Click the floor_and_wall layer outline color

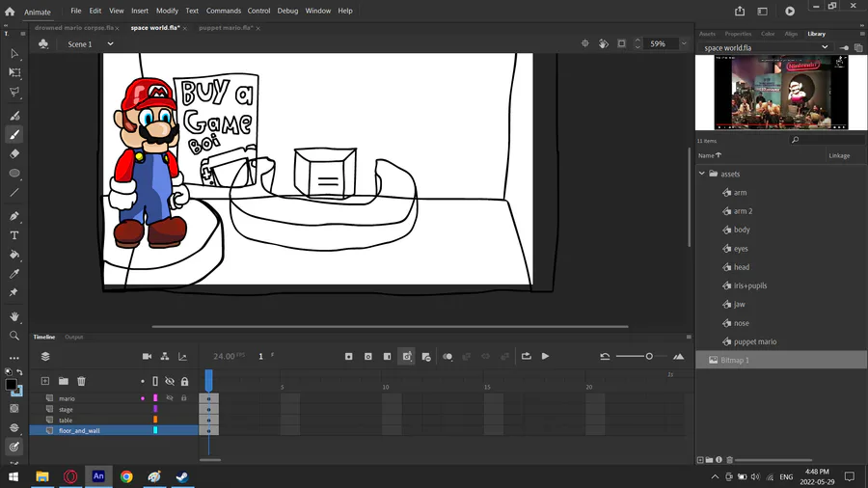pyautogui.click(x=155, y=430)
